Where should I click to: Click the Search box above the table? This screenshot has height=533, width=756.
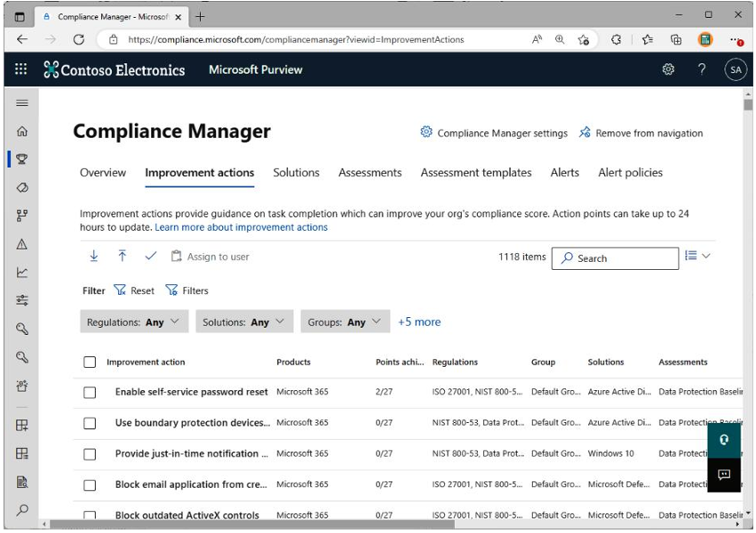(615, 259)
